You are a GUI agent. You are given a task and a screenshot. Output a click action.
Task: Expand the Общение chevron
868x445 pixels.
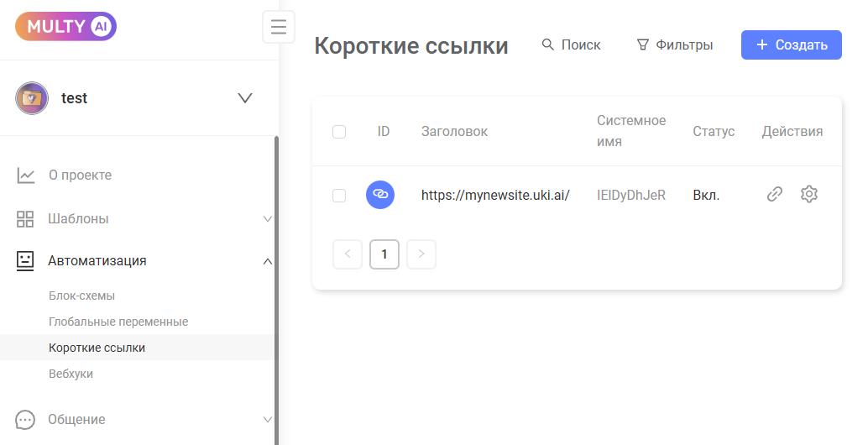pyautogui.click(x=268, y=420)
